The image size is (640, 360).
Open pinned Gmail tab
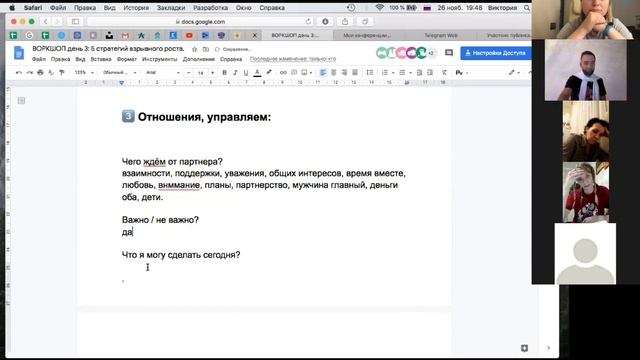tap(125, 36)
